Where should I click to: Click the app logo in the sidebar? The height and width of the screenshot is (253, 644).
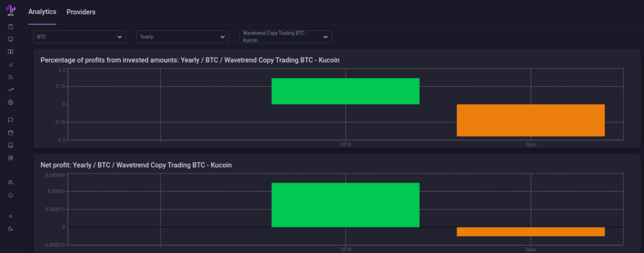pos(10,11)
